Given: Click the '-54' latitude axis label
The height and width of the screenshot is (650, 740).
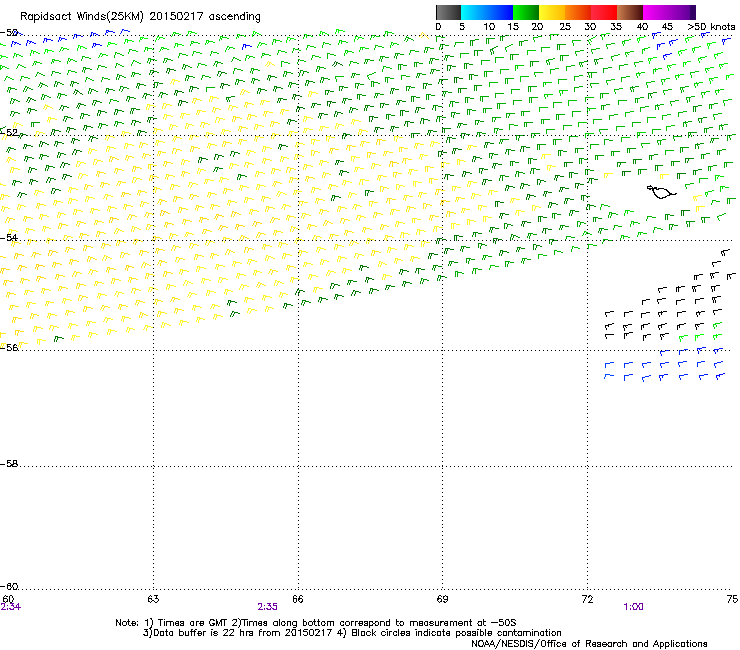Looking at the screenshot, I should click(x=9, y=237).
